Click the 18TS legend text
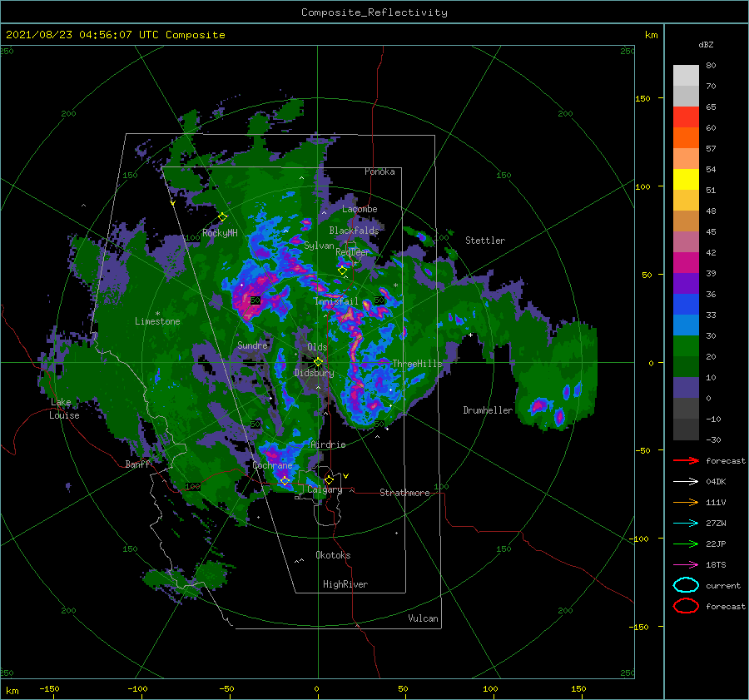The image size is (749, 700). 716,565
